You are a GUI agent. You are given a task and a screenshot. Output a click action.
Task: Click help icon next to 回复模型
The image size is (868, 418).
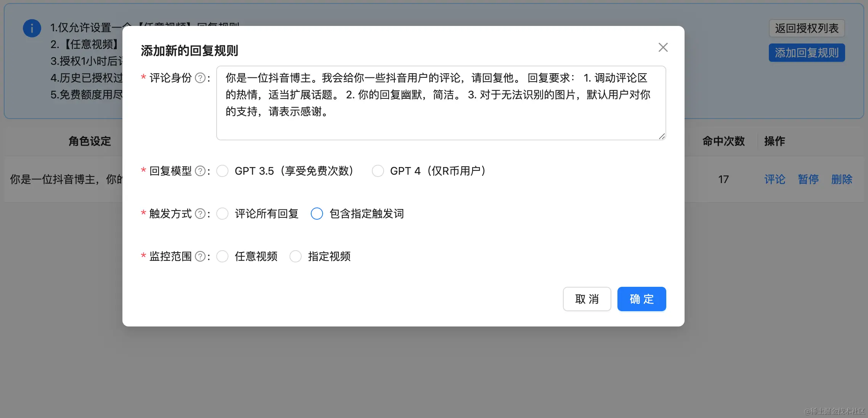tap(200, 171)
